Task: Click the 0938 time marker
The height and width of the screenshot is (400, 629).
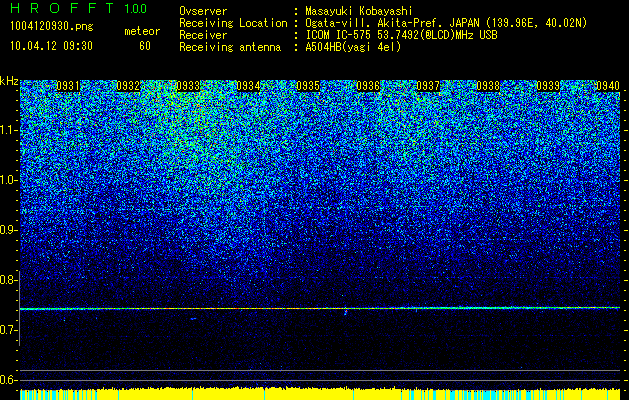Action: [488, 86]
